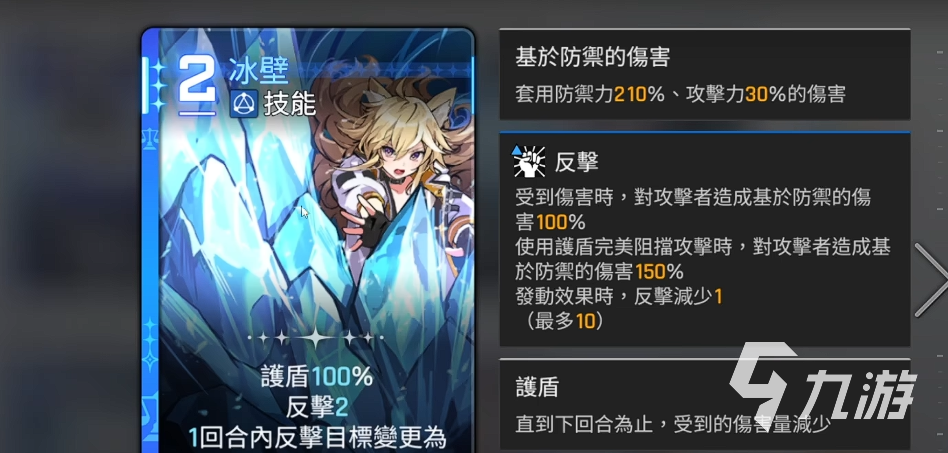Viewport: 948px width, 453px height.
Task: Click the sparkle stars at card's top-left edge
Action: pos(155,85)
